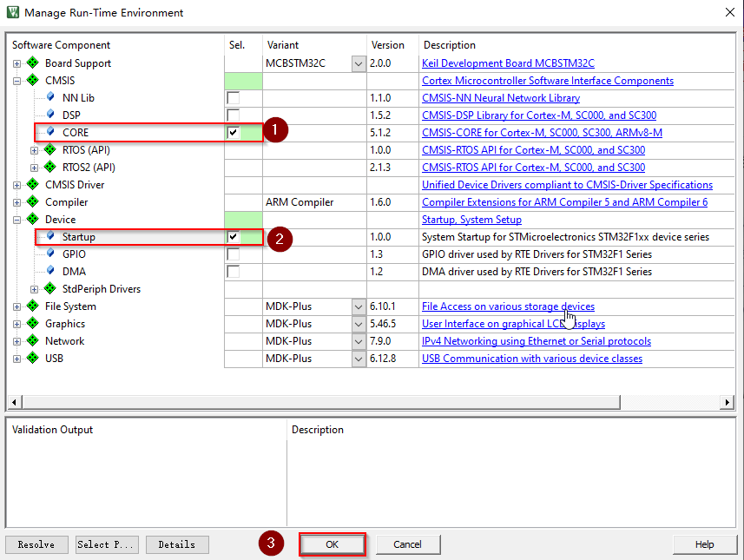Screen dimensions: 744x560
Task: Open Keil Development Board MCBSTM32C link
Action: (508, 63)
